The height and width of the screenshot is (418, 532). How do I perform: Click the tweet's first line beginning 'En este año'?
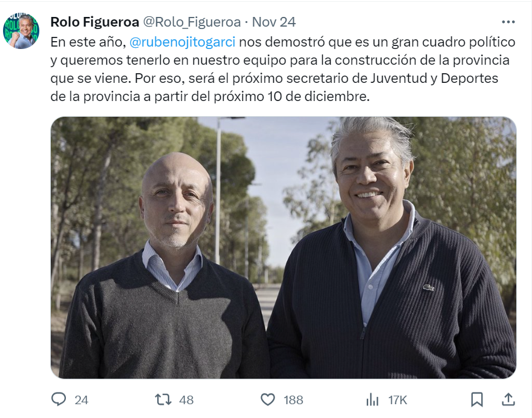pos(283,42)
